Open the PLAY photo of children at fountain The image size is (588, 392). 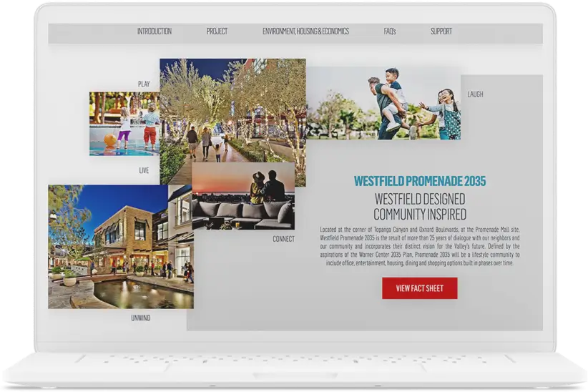tap(124, 124)
